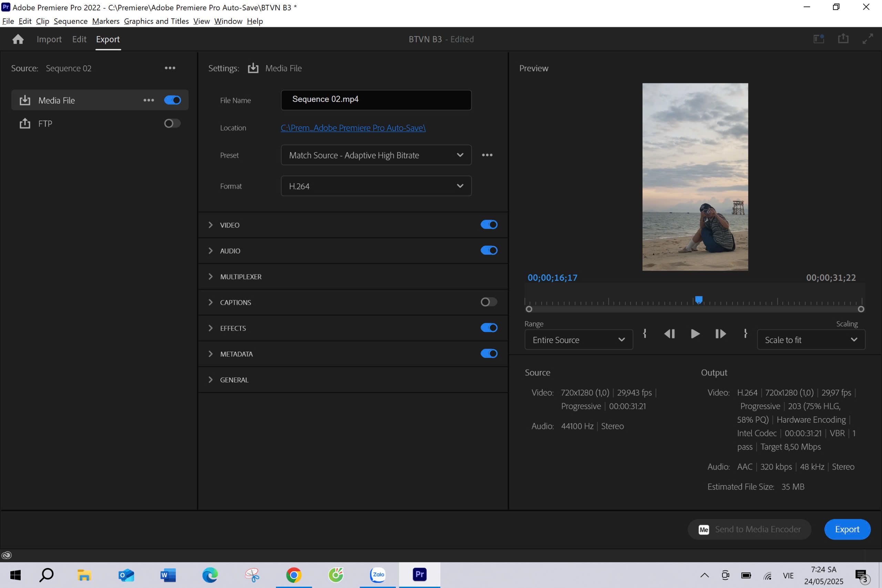Turn off the AUDIO export toggle
The width and height of the screenshot is (882, 588).
[489, 250]
